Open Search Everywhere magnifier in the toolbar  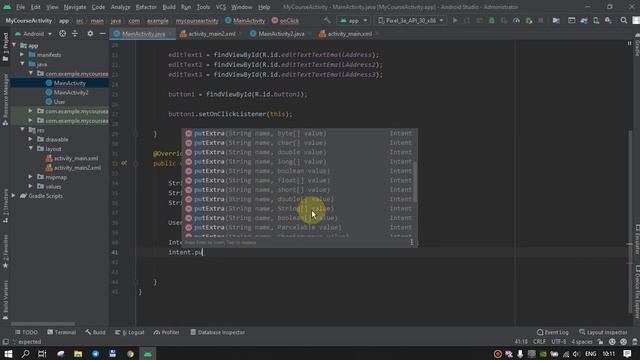(624, 20)
